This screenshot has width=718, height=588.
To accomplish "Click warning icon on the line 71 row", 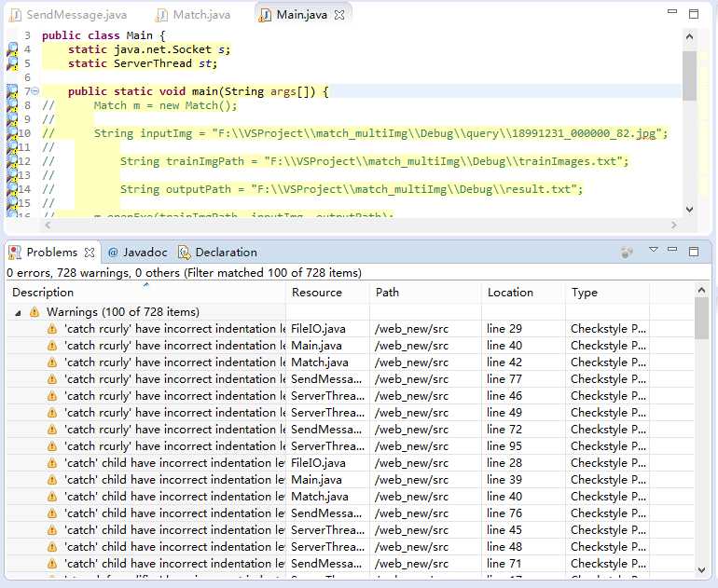I will coord(52,564).
